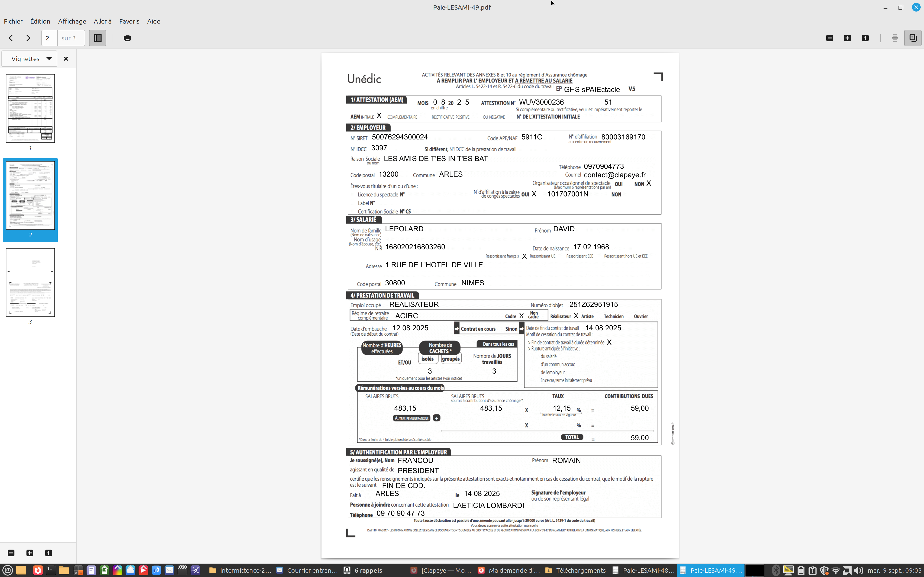Open the Favoris menu

(129, 21)
